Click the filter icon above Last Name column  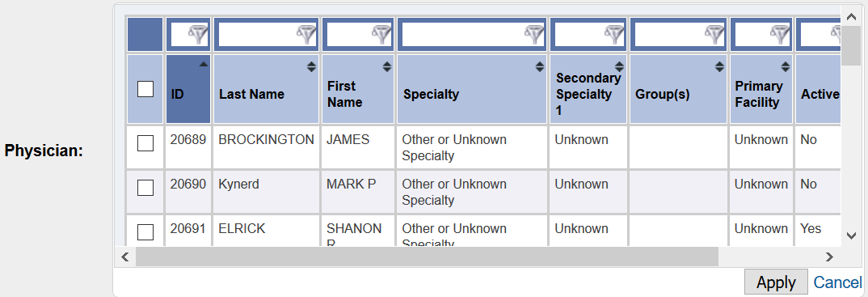(306, 35)
